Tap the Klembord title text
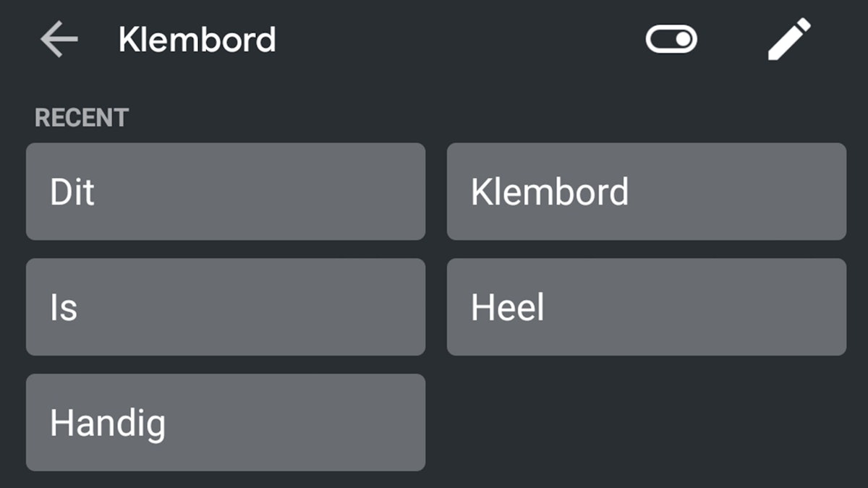 [x=197, y=40]
